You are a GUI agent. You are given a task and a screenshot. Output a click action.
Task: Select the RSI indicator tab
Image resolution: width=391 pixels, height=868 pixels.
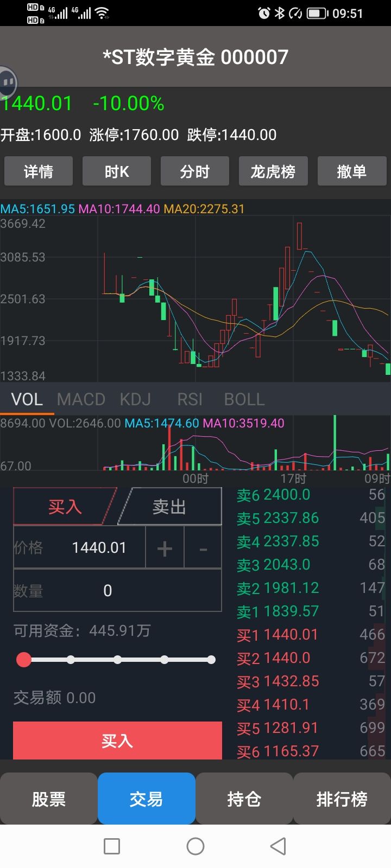(190, 399)
